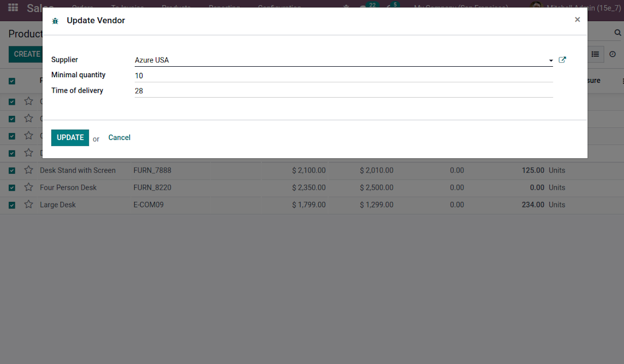Screen dimensions: 624x364
Task: Open the apps grid menu icon
Action: click(13, 7)
